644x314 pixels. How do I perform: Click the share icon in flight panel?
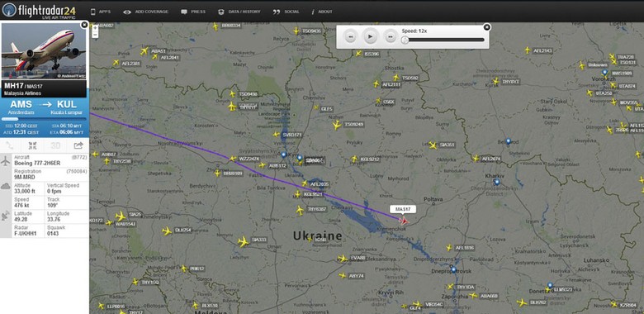(78, 145)
